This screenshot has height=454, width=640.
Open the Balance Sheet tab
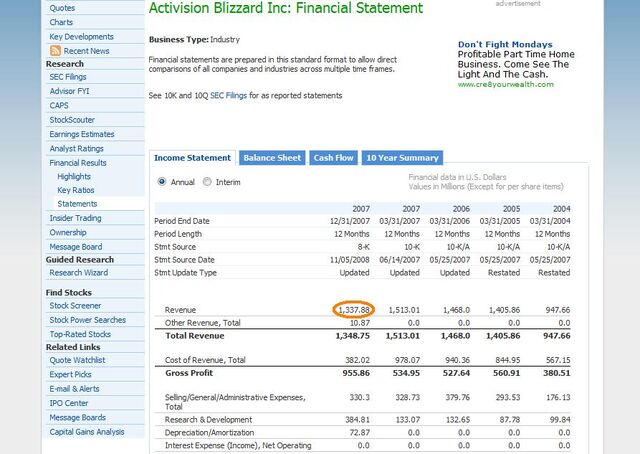[272, 158]
